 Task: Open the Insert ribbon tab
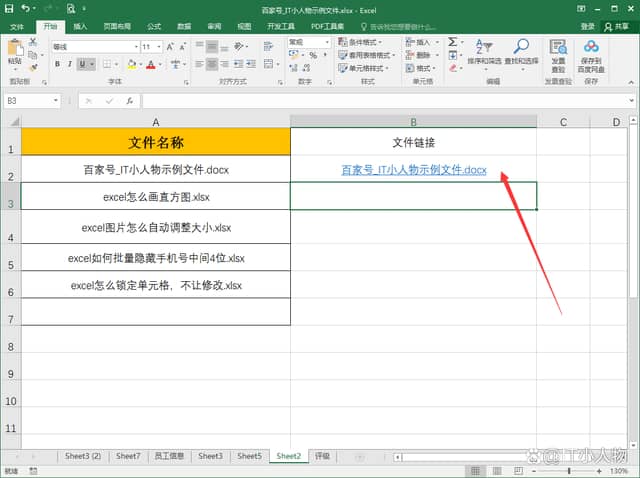click(x=80, y=27)
